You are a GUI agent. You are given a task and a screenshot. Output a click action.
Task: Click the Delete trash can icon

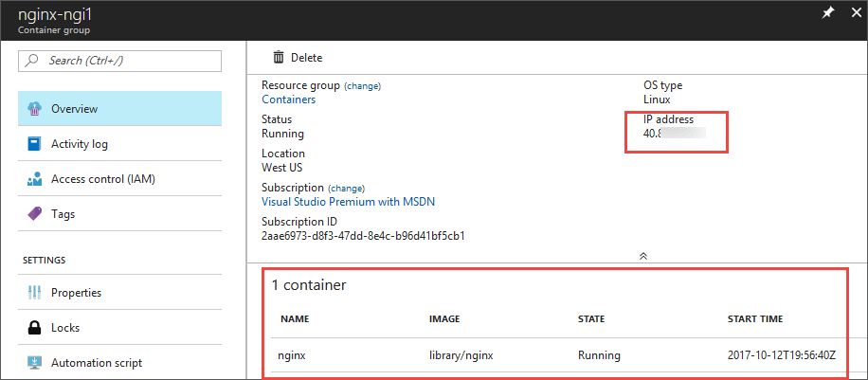279,58
